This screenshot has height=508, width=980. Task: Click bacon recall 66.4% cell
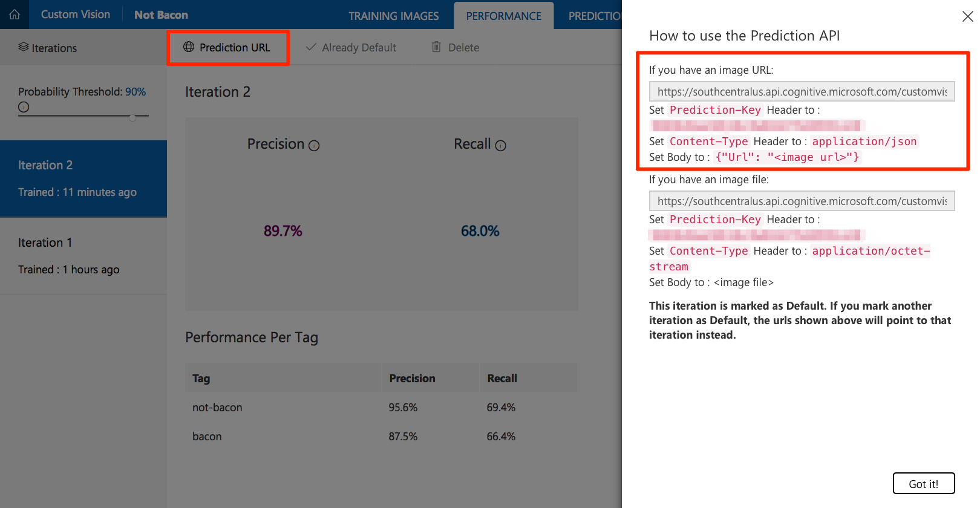(501, 437)
